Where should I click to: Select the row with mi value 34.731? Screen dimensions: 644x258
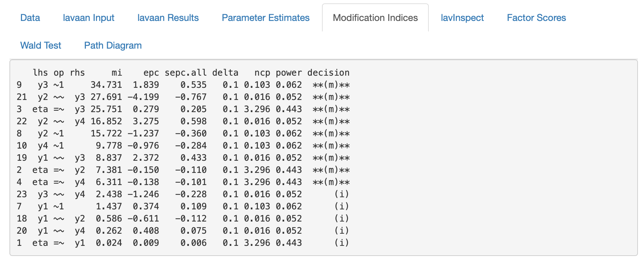(169, 85)
